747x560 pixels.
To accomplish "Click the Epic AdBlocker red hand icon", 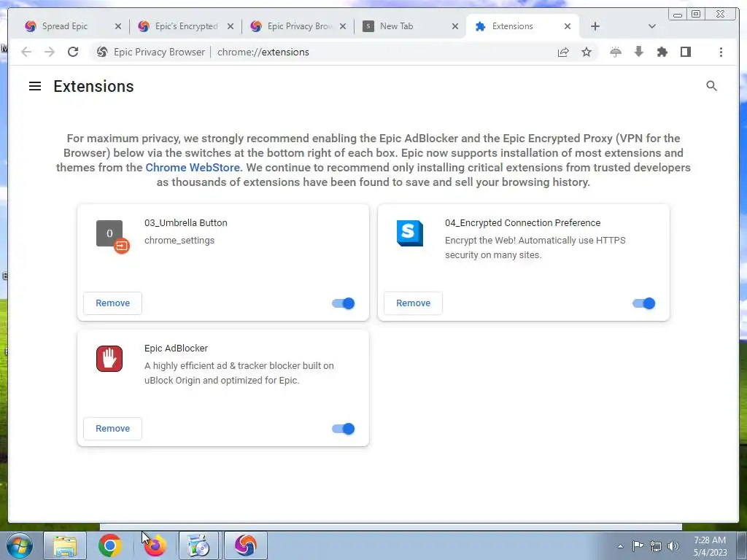I will pyautogui.click(x=109, y=359).
